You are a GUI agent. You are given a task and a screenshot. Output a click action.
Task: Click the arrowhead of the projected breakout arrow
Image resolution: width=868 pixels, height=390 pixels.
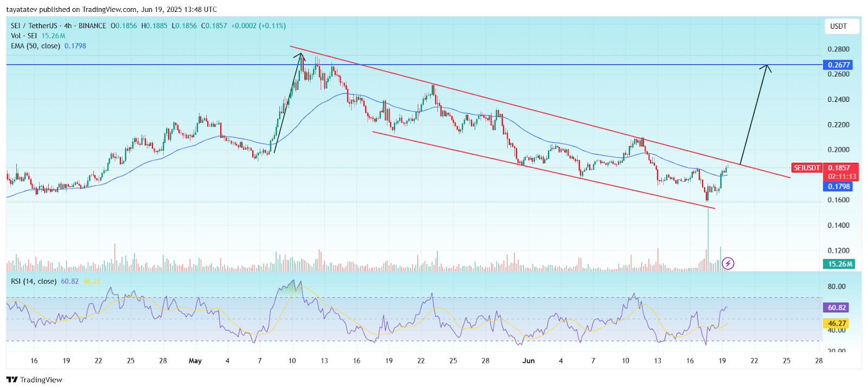767,67
